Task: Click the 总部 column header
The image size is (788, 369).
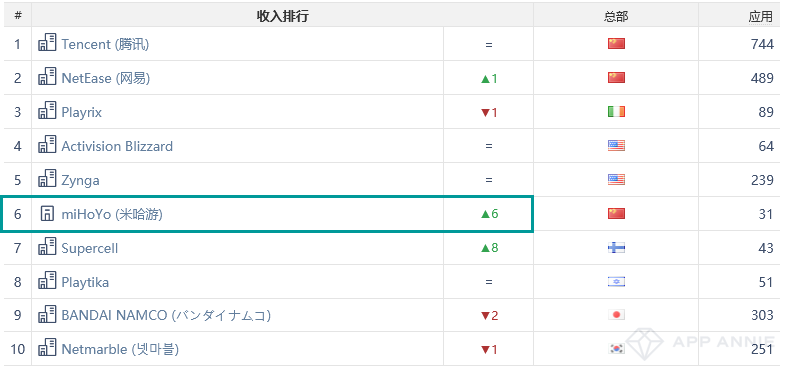Action: point(616,17)
